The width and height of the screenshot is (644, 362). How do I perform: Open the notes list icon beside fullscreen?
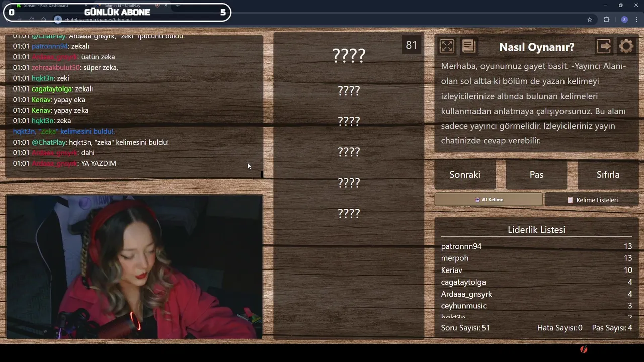pos(468,46)
